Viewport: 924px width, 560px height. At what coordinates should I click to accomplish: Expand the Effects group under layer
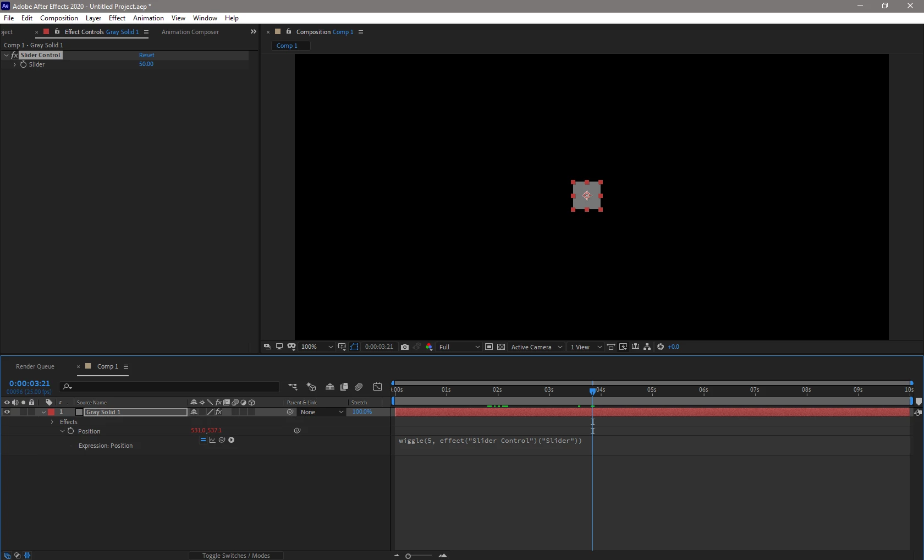click(x=52, y=422)
